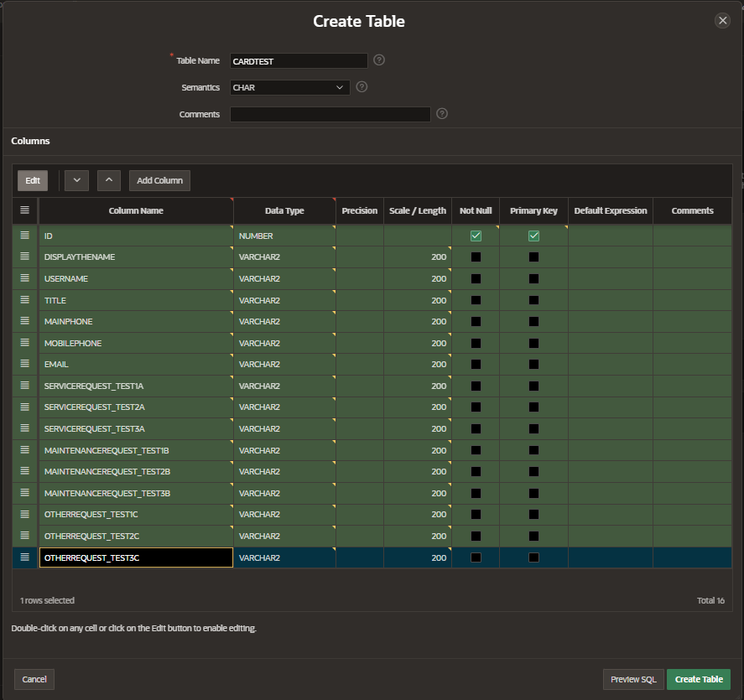744x700 pixels.
Task: Click the Precision column header
Action: coord(360,210)
